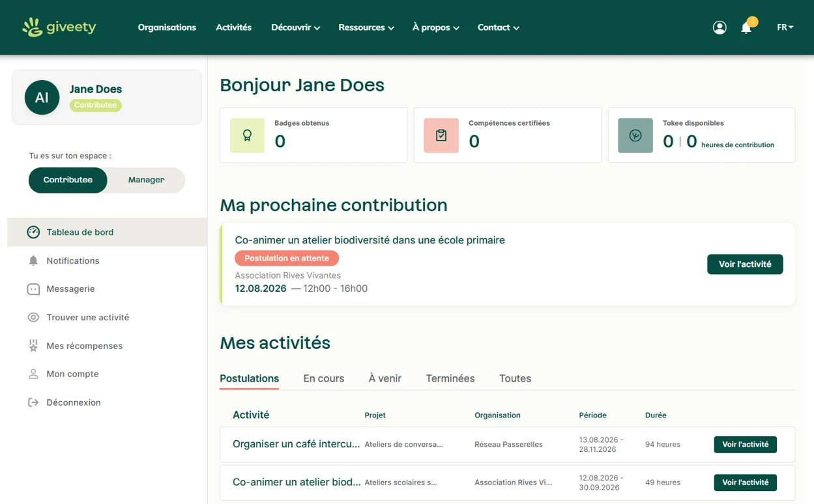Click the Jane Does name in profile card
Screen dimensions: 814x504
[96, 89]
